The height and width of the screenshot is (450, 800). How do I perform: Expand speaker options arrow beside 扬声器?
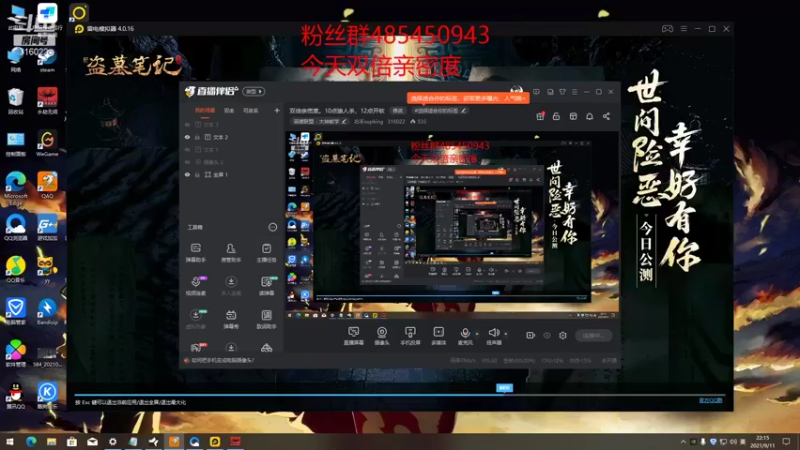tap(506, 334)
